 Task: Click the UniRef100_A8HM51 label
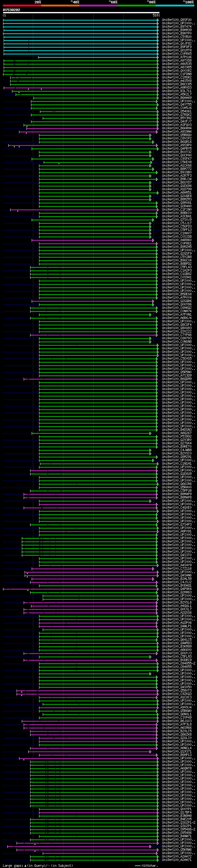pos(177,193)
